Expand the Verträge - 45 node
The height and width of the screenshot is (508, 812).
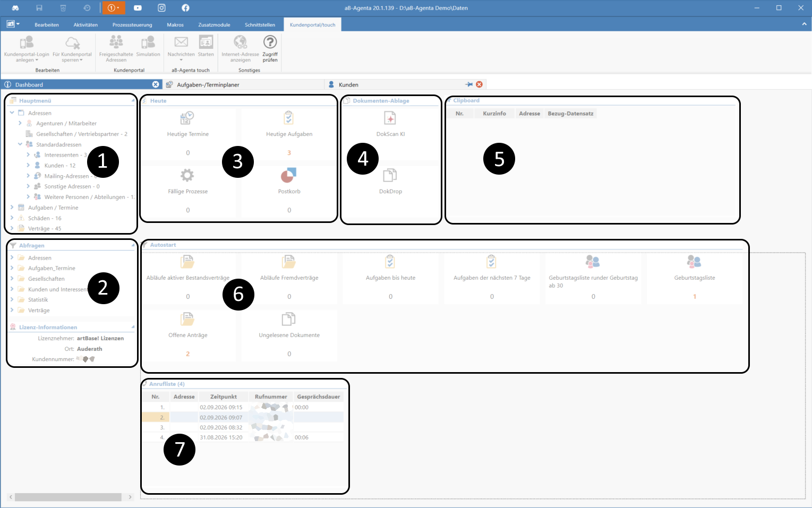point(12,228)
